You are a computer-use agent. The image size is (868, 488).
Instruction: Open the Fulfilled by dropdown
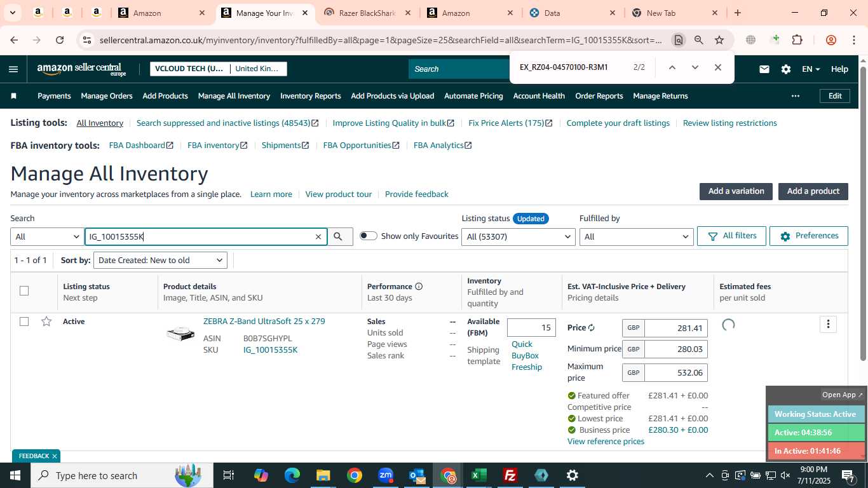tap(636, 236)
